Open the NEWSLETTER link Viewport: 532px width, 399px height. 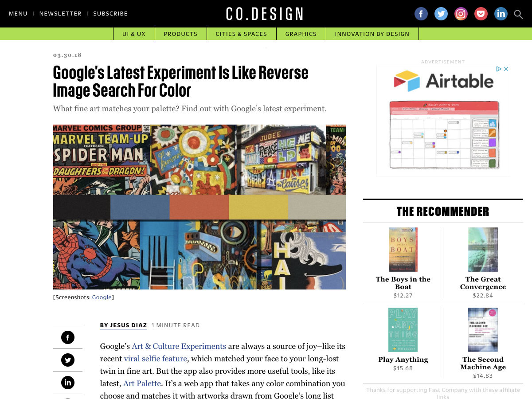pos(60,14)
